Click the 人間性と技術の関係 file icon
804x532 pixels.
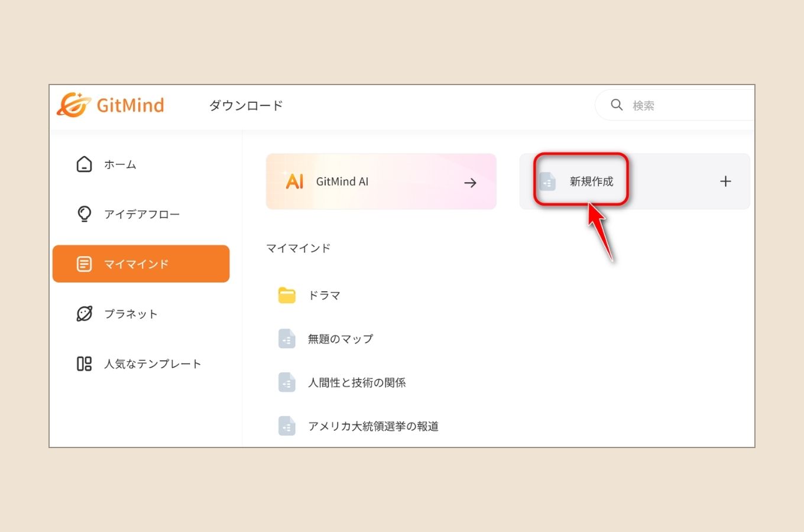287,382
